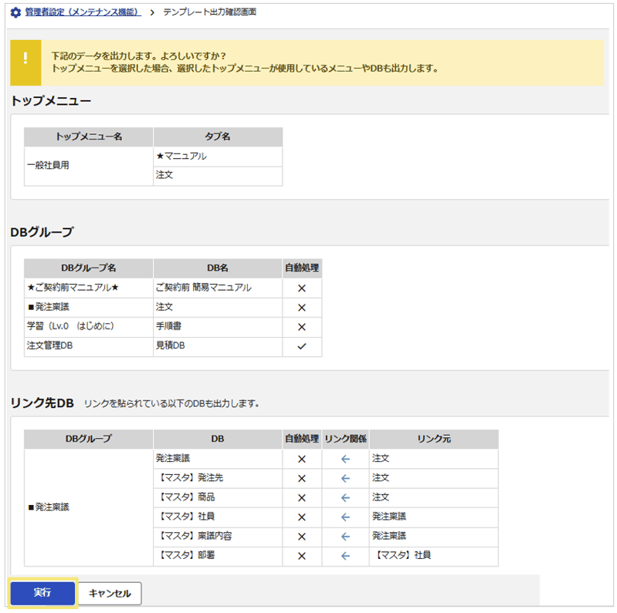
Task: Click the 手順書 DB name cell
Action: 218,327
